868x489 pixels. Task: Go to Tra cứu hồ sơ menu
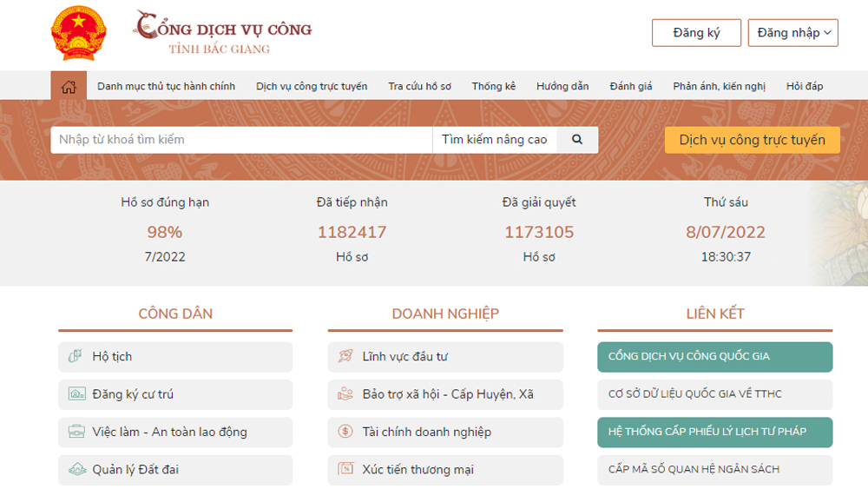point(419,86)
